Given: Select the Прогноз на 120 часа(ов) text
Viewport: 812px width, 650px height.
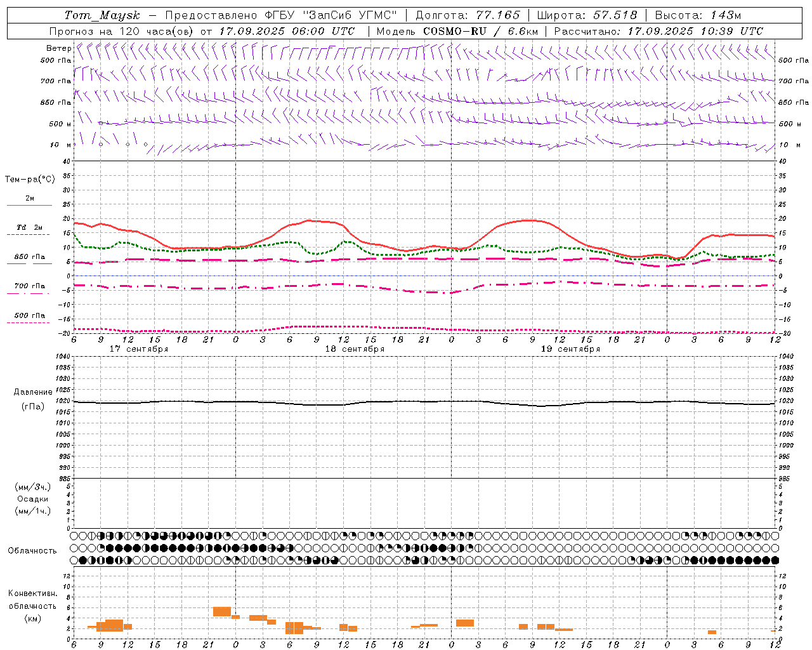Looking at the screenshot, I should coord(122,31).
